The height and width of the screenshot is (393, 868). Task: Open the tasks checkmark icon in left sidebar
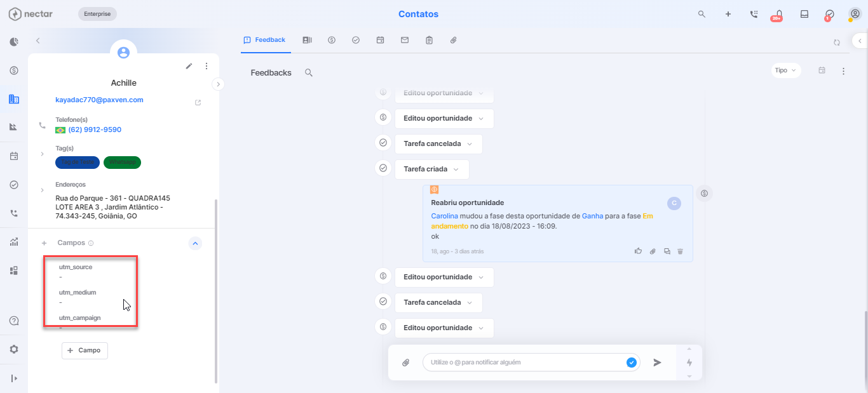point(14,185)
